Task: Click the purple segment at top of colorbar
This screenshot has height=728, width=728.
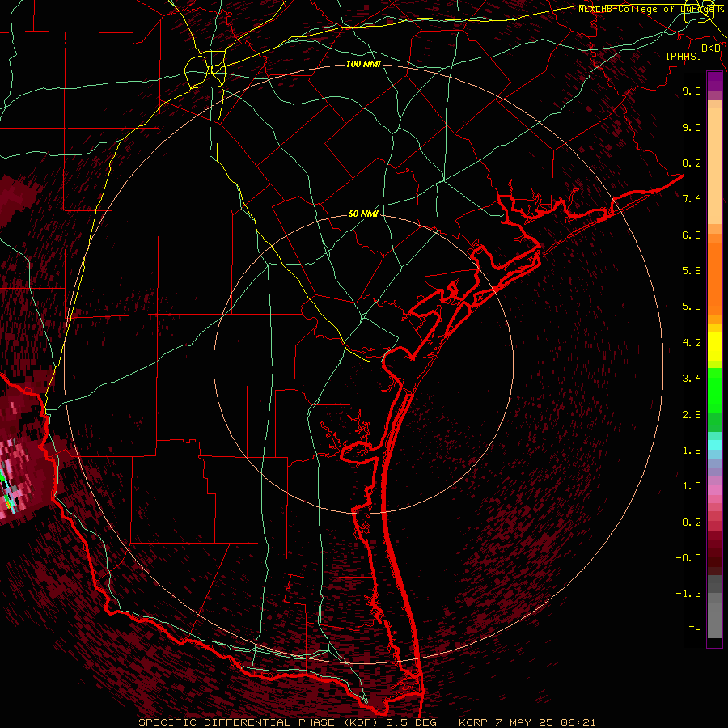Action: [714, 81]
